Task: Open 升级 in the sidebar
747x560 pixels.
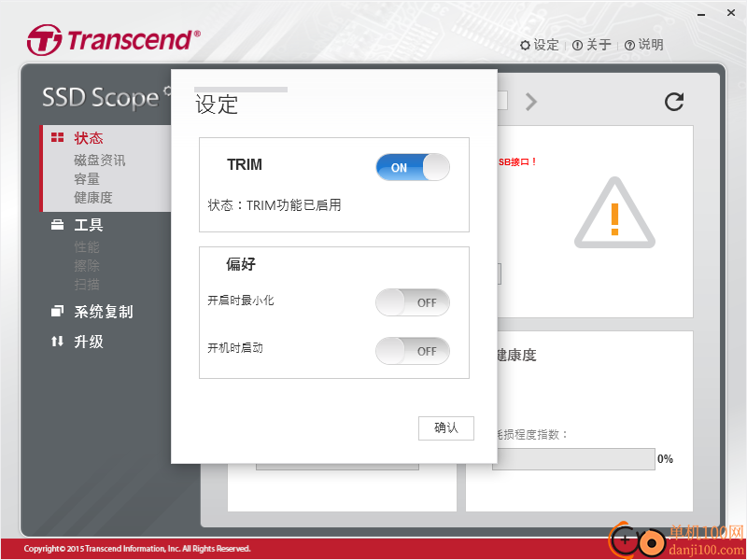Action: (89, 342)
